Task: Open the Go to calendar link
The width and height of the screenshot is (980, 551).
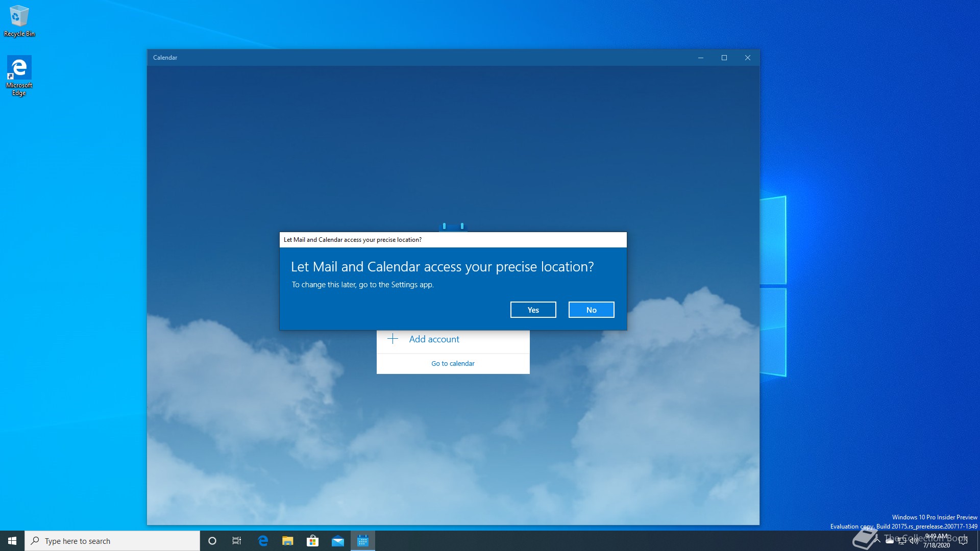Action: pos(453,363)
